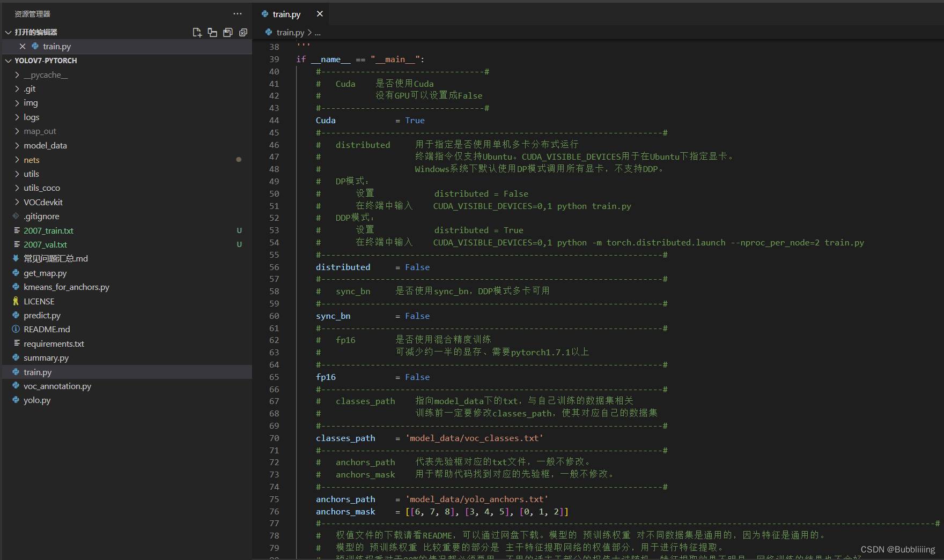The image size is (944, 560).
Task: Click the save all files icon
Action: coord(228,33)
